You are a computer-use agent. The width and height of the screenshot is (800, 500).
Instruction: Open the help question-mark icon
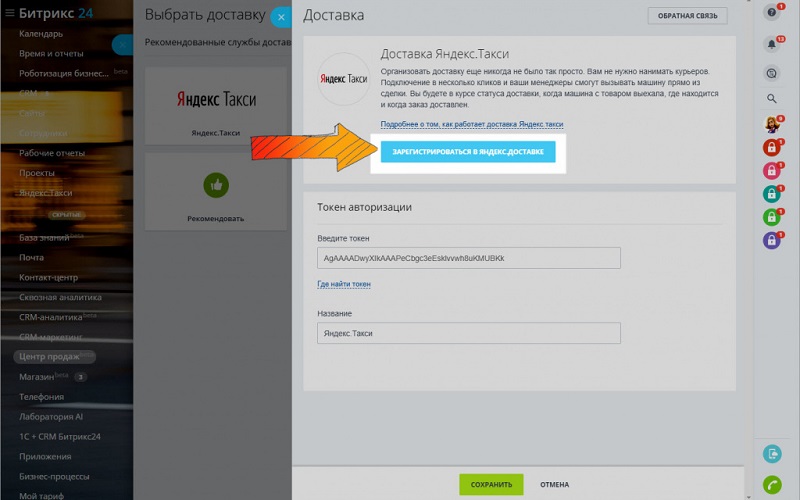(x=772, y=12)
